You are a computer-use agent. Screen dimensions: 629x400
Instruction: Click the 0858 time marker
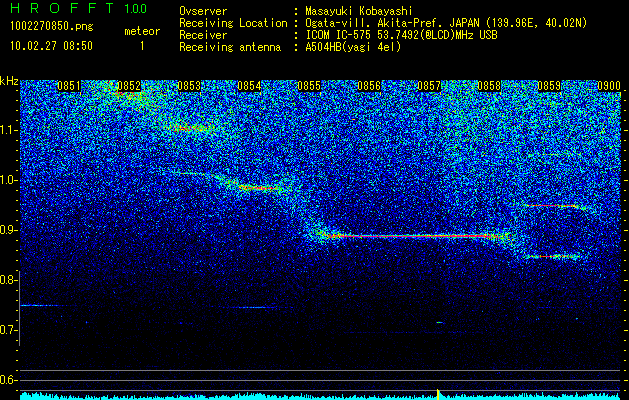(x=489, y=86)
